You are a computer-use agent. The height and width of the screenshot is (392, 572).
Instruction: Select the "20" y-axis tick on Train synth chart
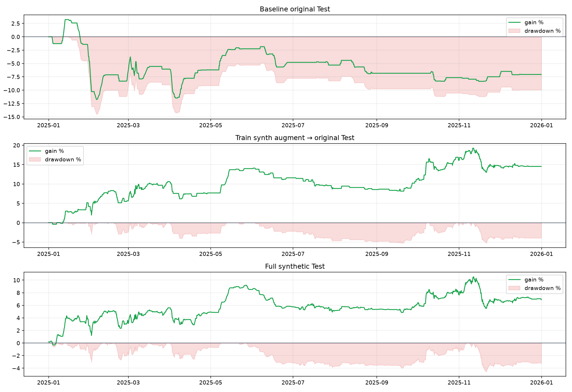pyautogui.click(x=17, y=145)
